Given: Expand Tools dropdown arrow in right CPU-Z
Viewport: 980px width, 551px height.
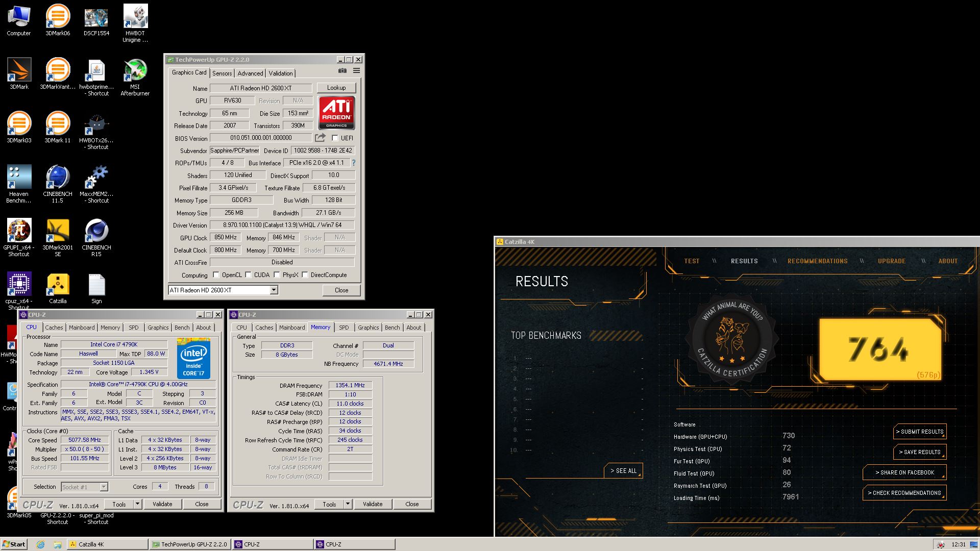Looking at the screenshot, I should (347, 504).
